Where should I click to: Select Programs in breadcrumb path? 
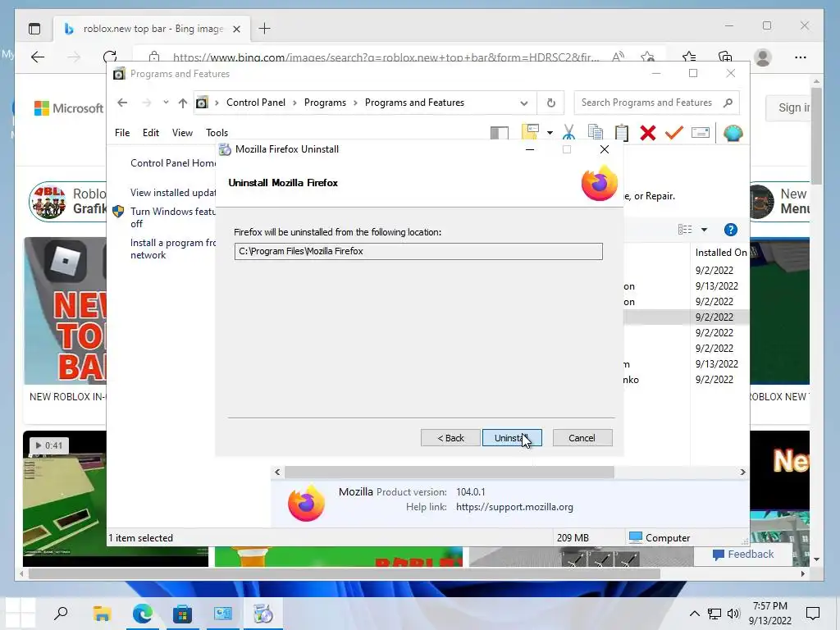click(325, 103)
